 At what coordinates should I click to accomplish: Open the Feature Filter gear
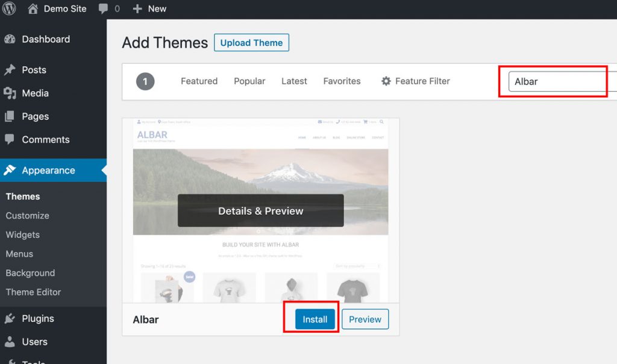386,81
